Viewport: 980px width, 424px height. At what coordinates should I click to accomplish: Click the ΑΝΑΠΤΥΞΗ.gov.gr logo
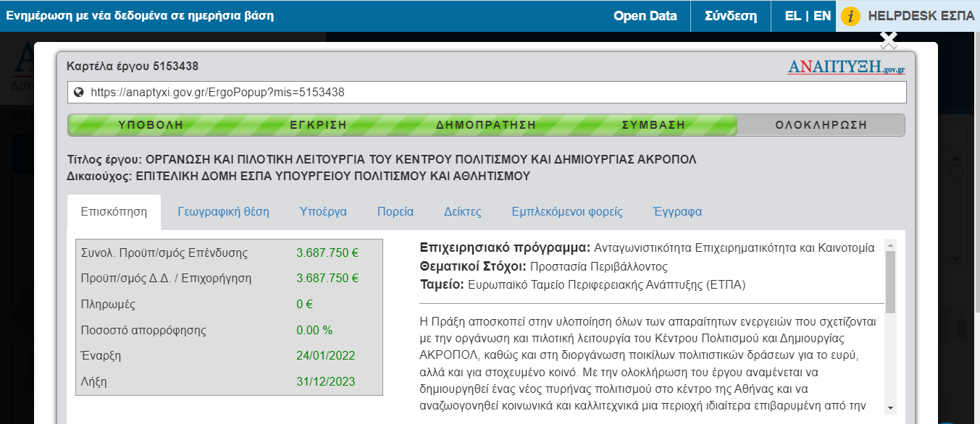(846, 67)
